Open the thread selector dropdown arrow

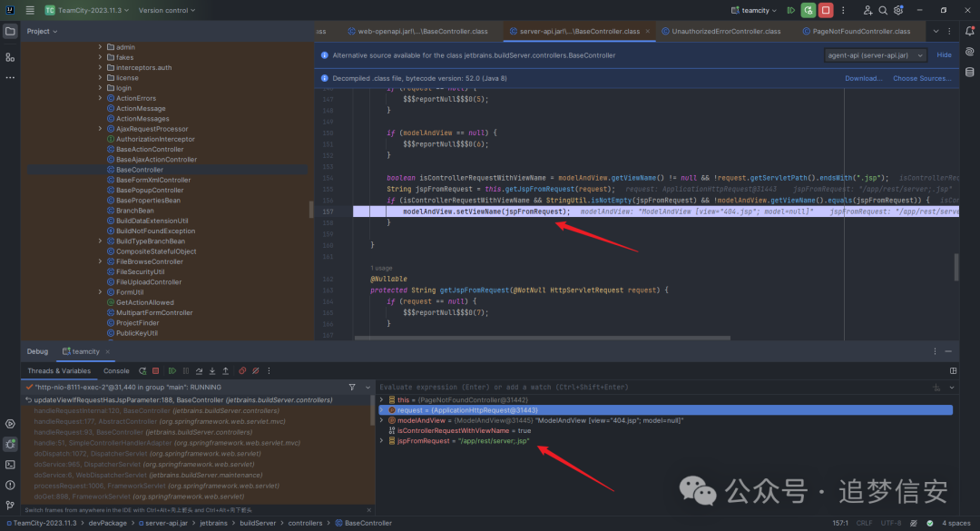click(367, 388)
